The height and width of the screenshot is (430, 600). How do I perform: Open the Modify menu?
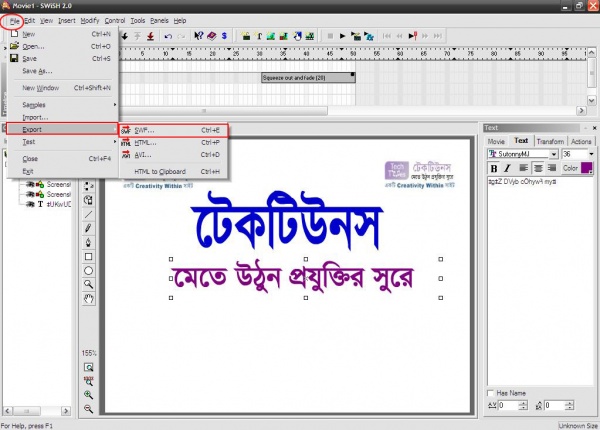point(90,21)
